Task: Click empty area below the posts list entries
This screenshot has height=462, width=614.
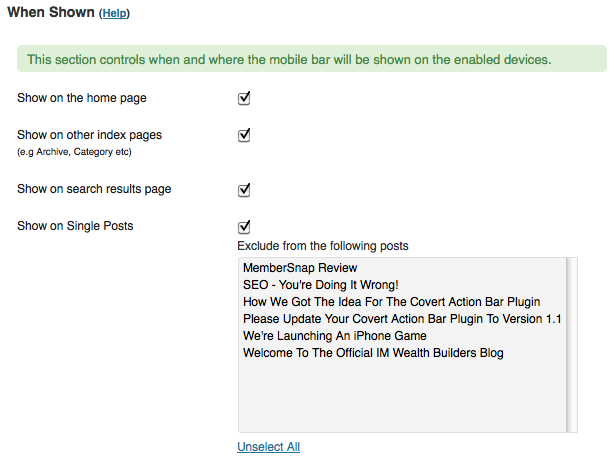Action: 403,396
